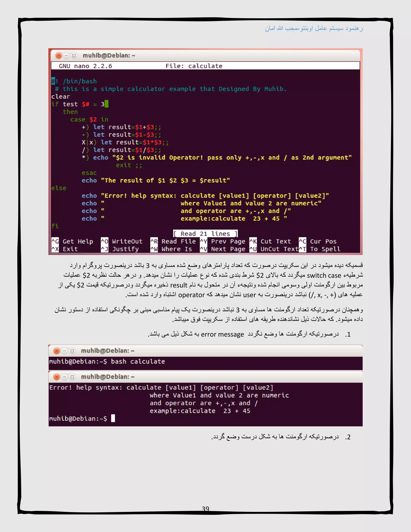Minimize the 'bash calculate' terminal window
This screenshot has width=411, height=532.
64,351
